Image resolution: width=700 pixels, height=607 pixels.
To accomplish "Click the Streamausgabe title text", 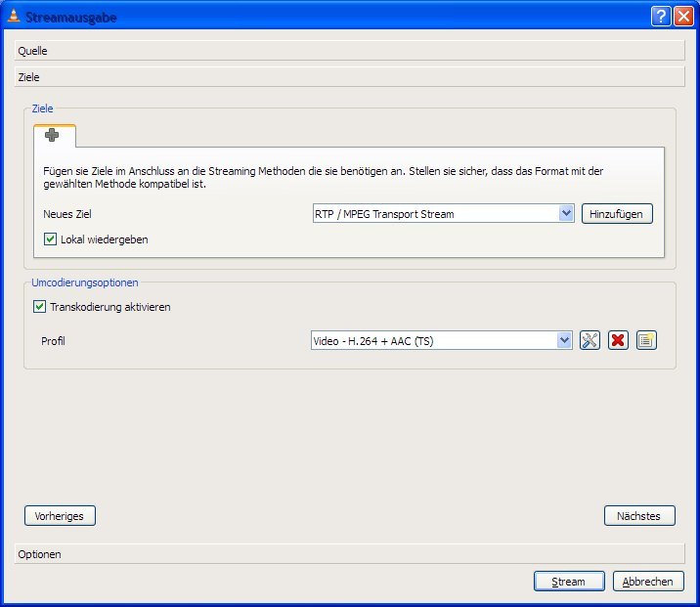I will pyautogui.click(x=71, y=18).
